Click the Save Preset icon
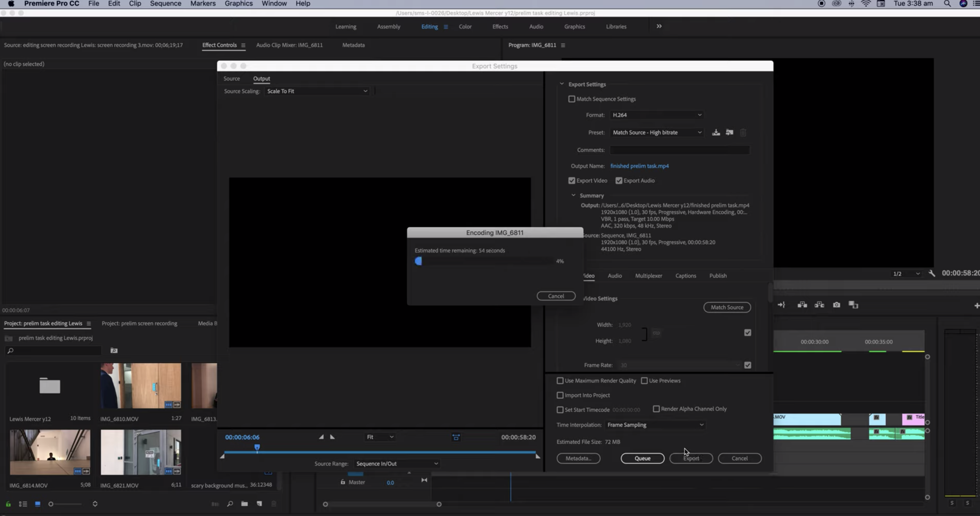Viewport: 980px width, 516px height. point(716,132)
